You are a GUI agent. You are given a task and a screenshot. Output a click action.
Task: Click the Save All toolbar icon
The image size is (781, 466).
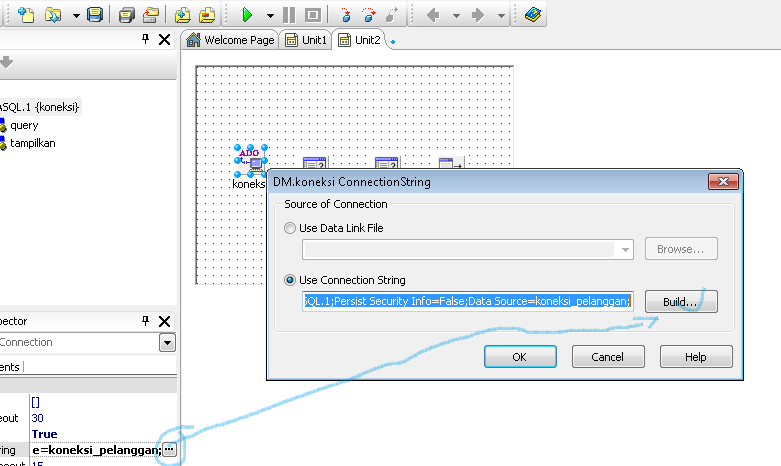(127, 15)
